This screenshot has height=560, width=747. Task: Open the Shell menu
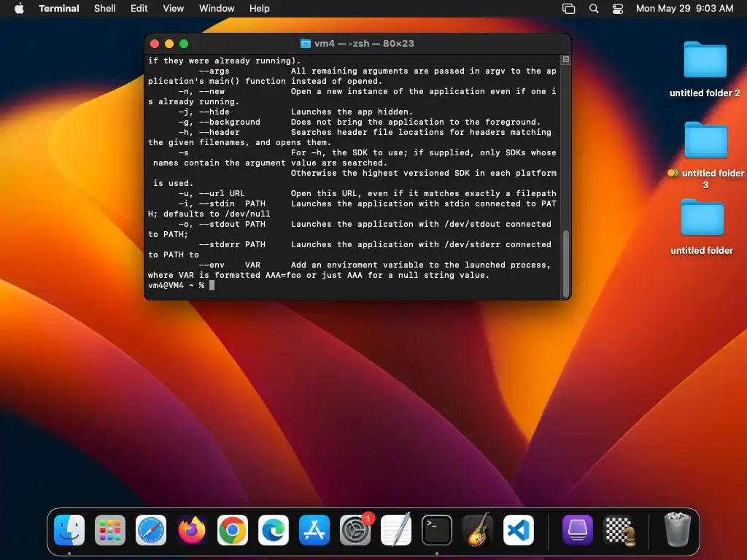click(x=105, y=9)
